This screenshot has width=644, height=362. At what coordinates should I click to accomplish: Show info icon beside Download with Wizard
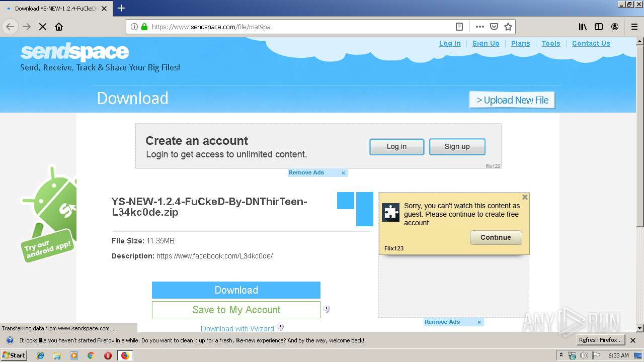pyautogui.click(x=281, y=328)
